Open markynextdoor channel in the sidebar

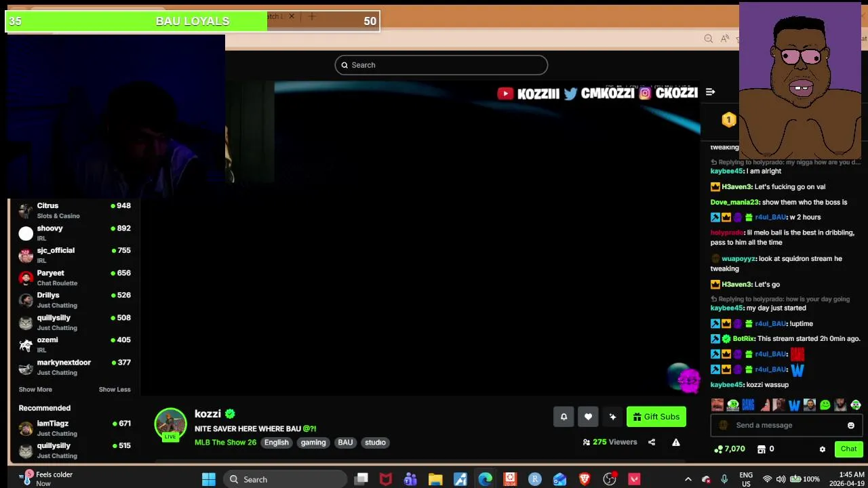tap(75, 367)
